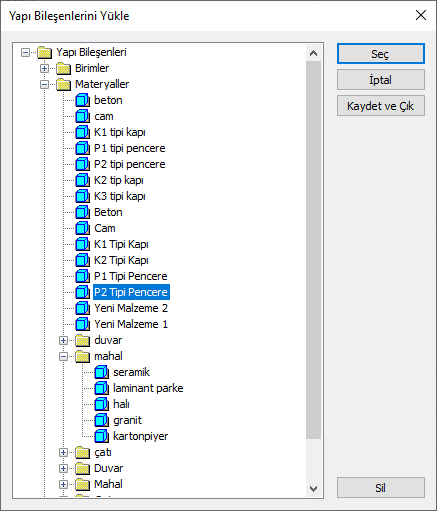The image size is (437, 511).
Task: Select the laminant parke item
Action: point(148,388)
